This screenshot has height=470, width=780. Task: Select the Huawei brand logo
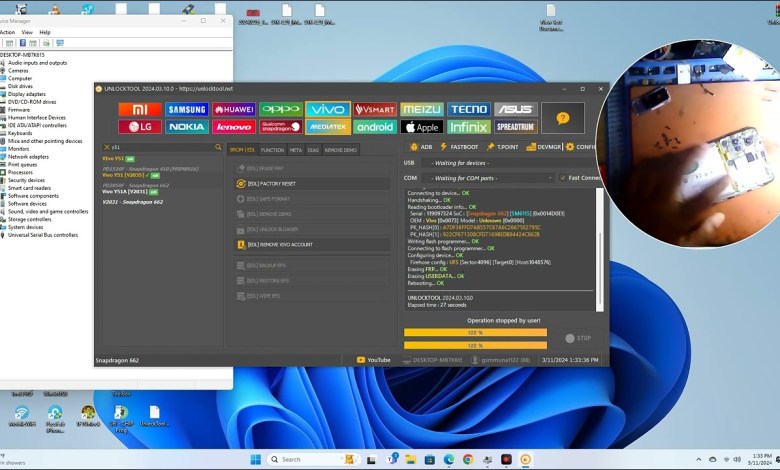(234, 110)
